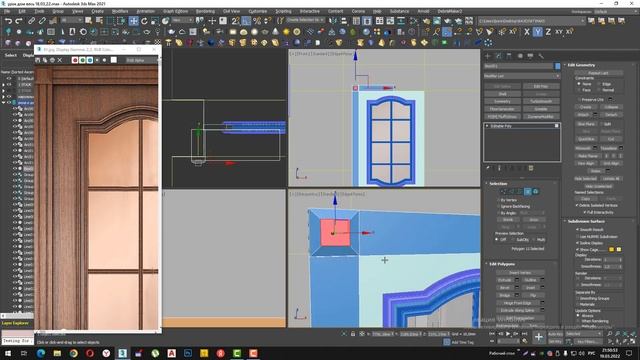Restrict transform to XY plane
The height and width of the screenshot is (360, 640).
558,32
